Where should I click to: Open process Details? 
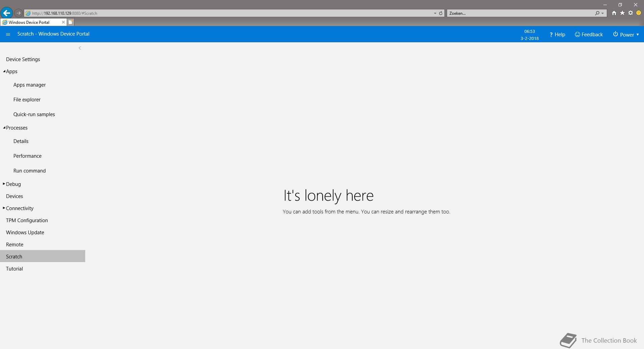21,141
